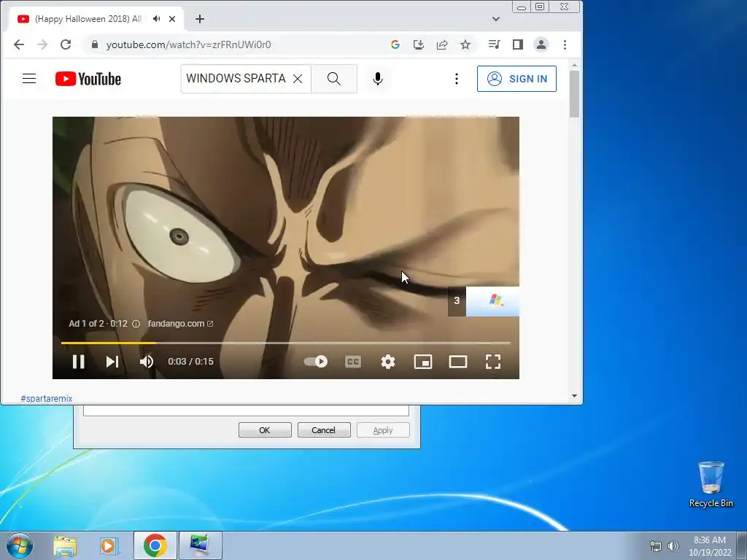Click the SIGN IN button
Image resolution: width=747 pixels, height=560 pixels.
click(516, 79)
